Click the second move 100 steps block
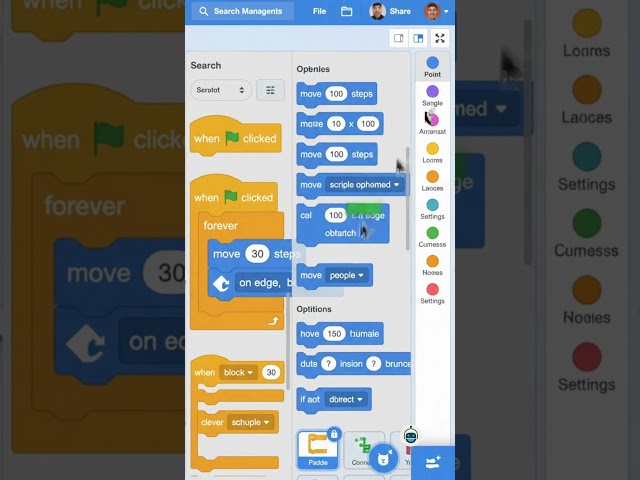 click(x=337, y=155)
